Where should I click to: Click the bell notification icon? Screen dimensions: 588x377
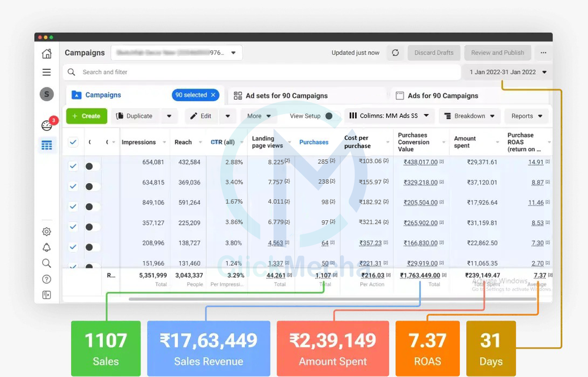[x=46, y=248]
